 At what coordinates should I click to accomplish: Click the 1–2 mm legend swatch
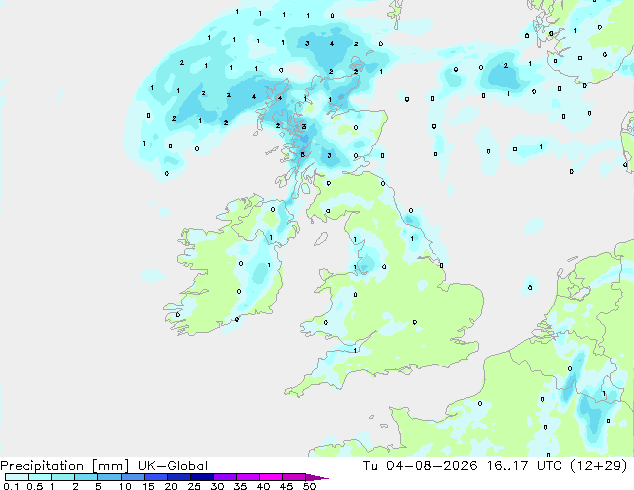(63, 477)
